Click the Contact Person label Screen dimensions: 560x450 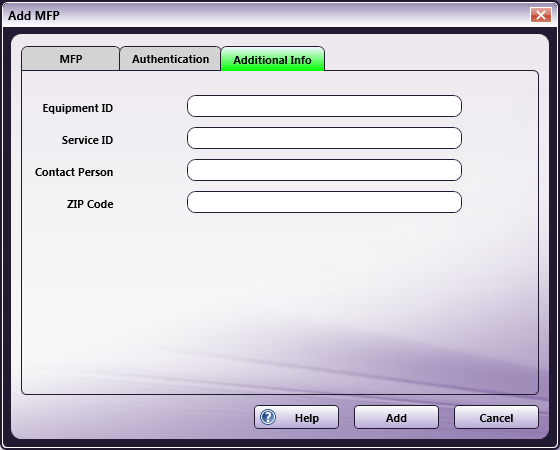click(74, 172)
